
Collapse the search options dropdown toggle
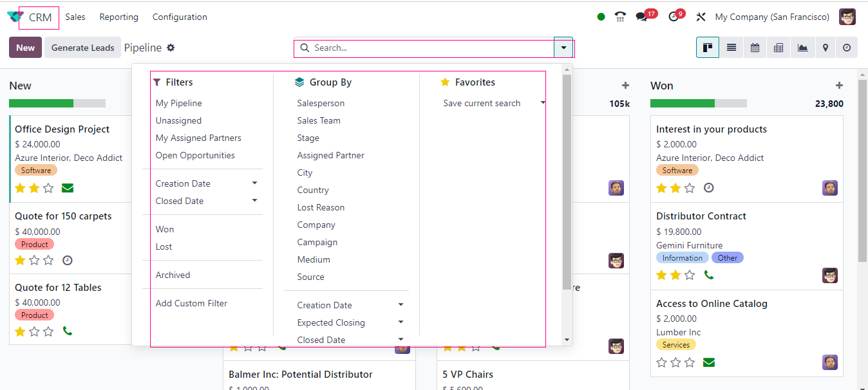point(564,48)
